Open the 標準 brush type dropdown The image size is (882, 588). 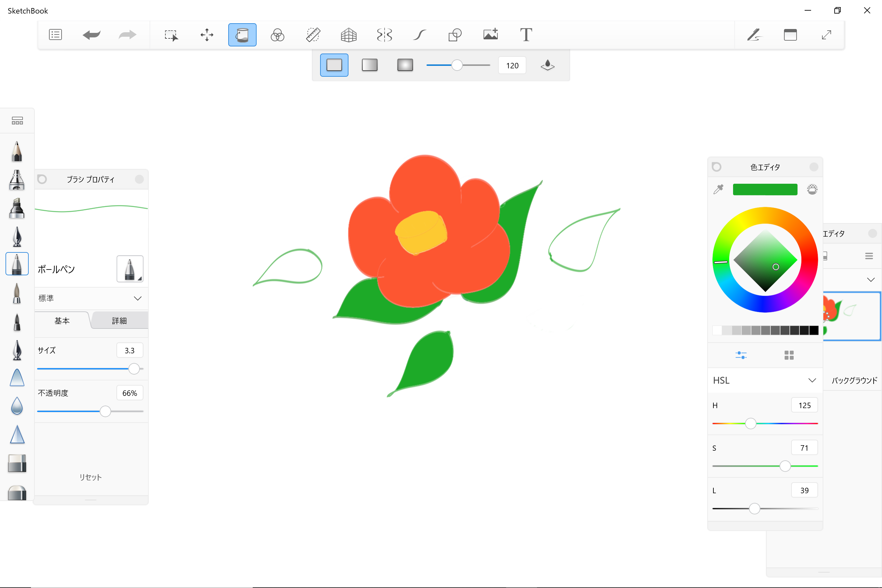(x=90, y=298)
